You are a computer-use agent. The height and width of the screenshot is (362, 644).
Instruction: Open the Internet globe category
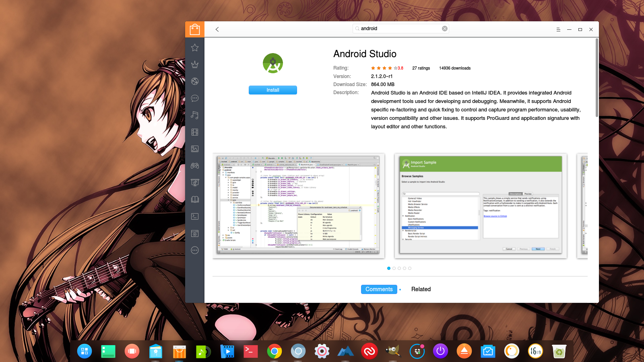pyautogui.click(x=195, y=81)
